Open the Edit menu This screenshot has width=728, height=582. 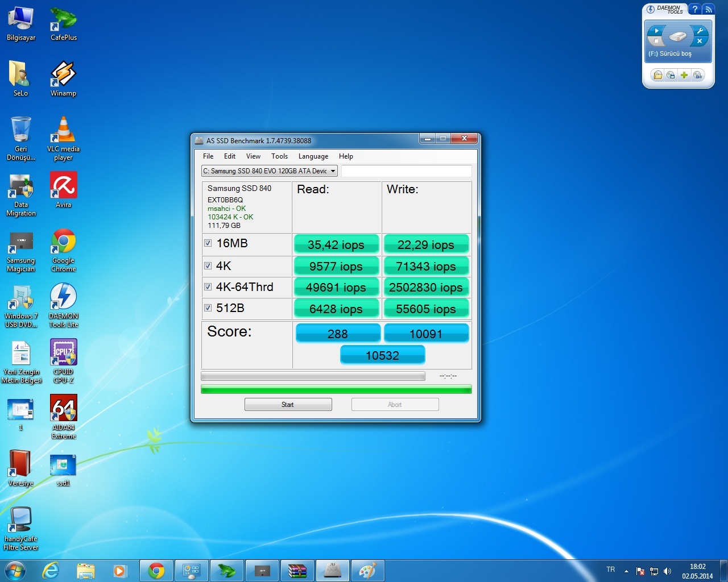[230, 156]
